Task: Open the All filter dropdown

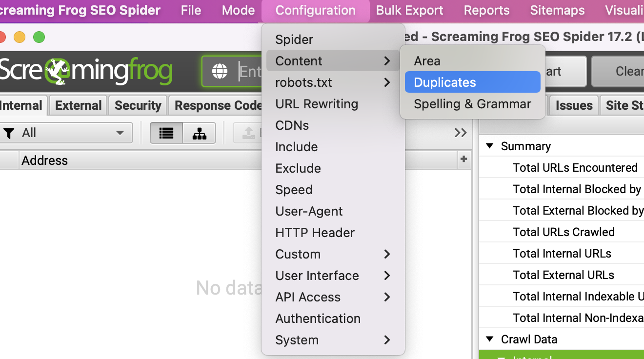Action: (68, 133)
